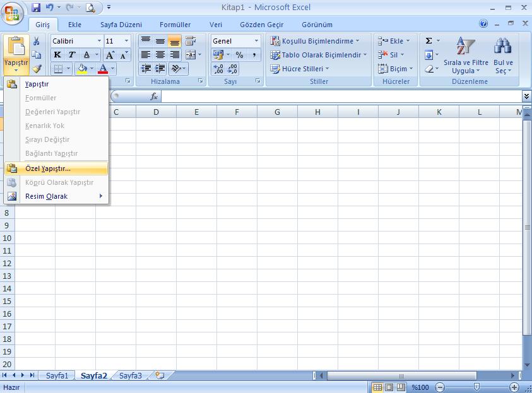Click inside the formula bar input

pyautogui.click(x=341, y=97)
